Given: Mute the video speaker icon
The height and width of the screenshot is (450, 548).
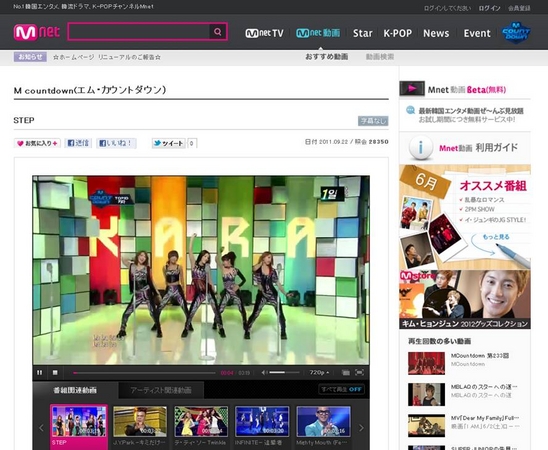Looking at the screenshot, I should [265, 372].
